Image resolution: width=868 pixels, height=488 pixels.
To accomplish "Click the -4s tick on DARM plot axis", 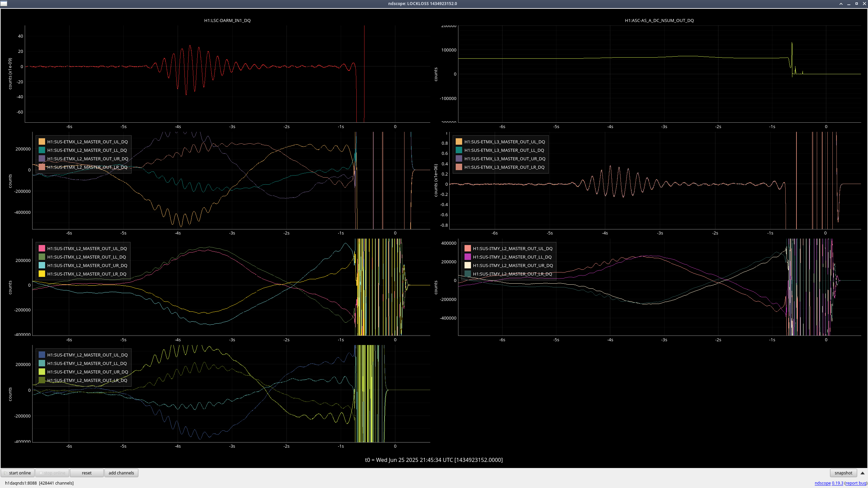I will pyautogui.click(x=178, y=126).
